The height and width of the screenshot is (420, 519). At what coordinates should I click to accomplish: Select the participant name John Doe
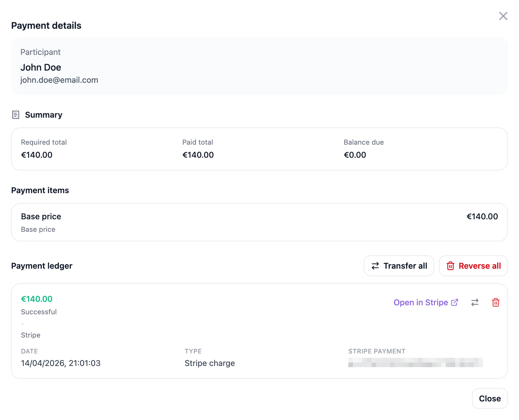tap(41, 67)
